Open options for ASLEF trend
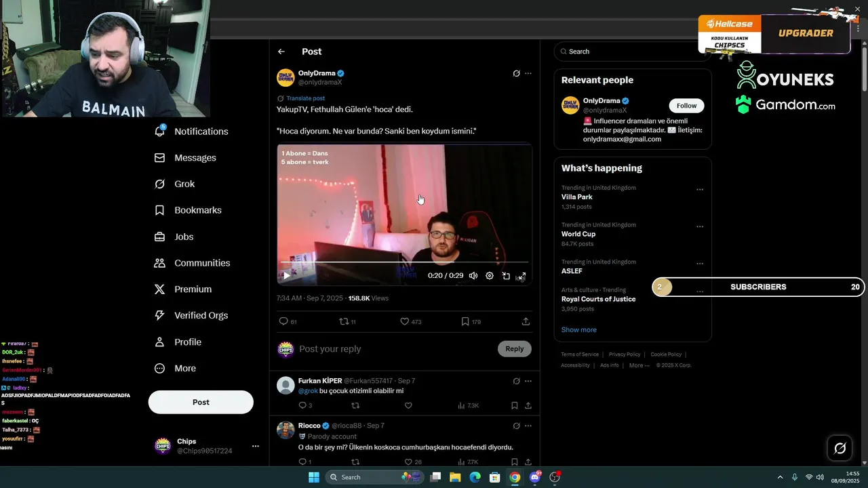868x488 pixels. tap(700, 264)
